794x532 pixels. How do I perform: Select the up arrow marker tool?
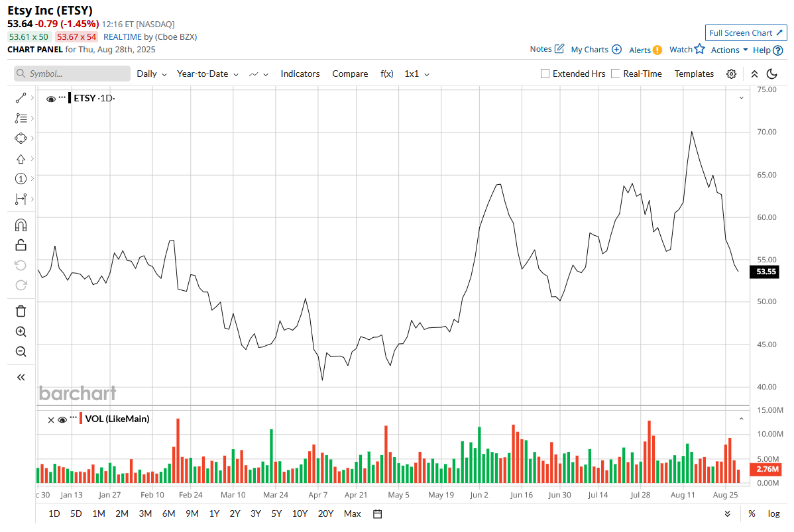pyautogui.click(x=21, y=159)
